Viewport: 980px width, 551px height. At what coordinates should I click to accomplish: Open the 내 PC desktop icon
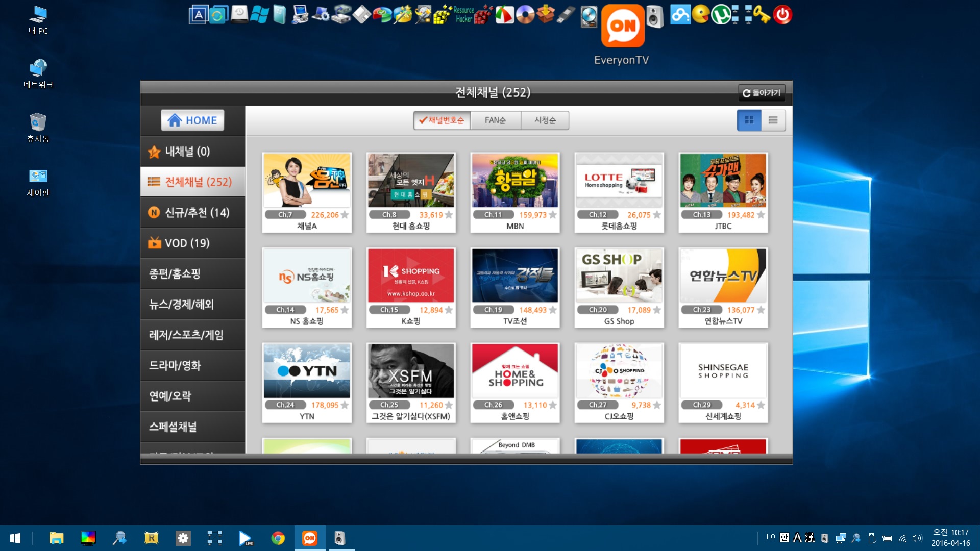(38, 20)
